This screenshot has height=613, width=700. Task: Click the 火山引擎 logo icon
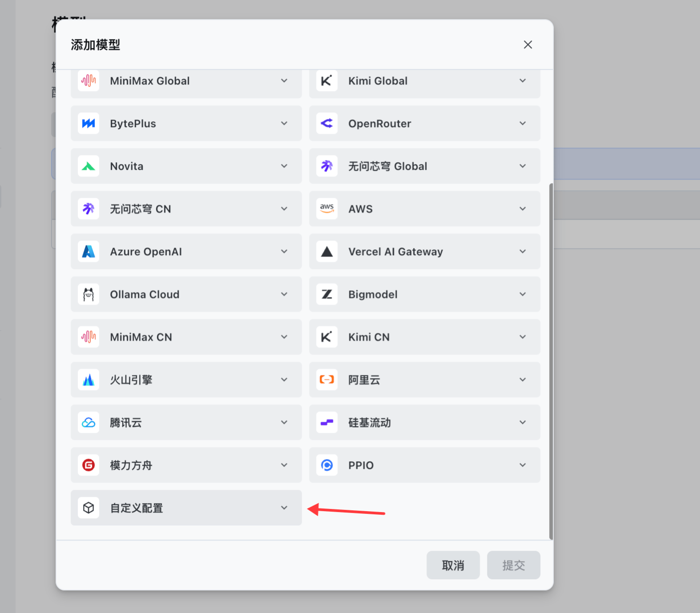click(88, 380)
